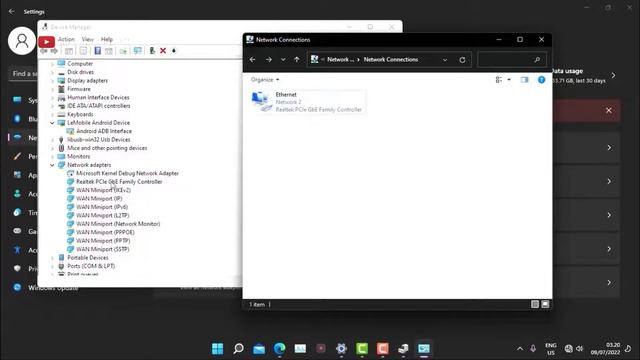The height and width of the screenshot is (360, 640).
Task: Click Human Interface Devices category
Action: 98,98
